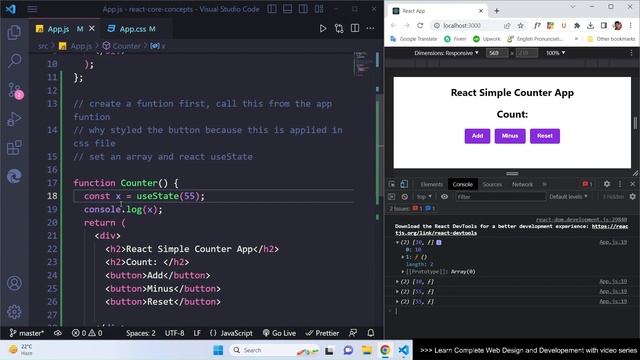Viewport: 640px width, 360px height.
Task: Open the Accounts icon in activity bar
Action: point(14,283)
